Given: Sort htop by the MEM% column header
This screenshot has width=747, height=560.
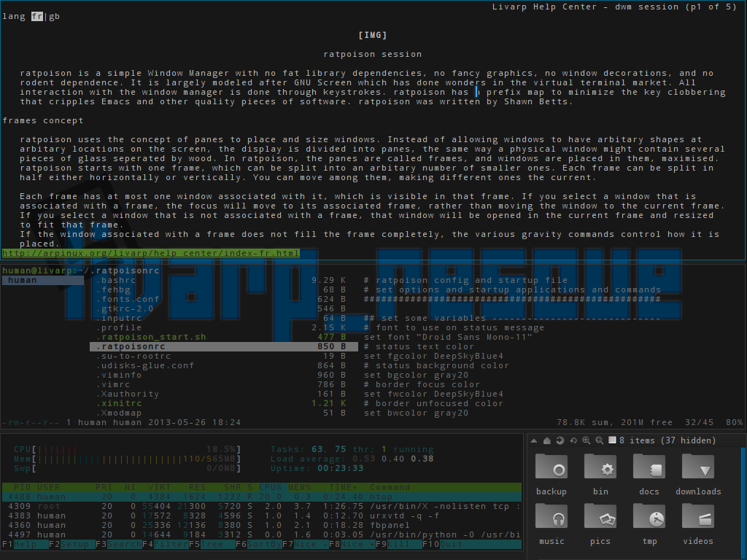Looking at the screenshot, I should point(300,487).
